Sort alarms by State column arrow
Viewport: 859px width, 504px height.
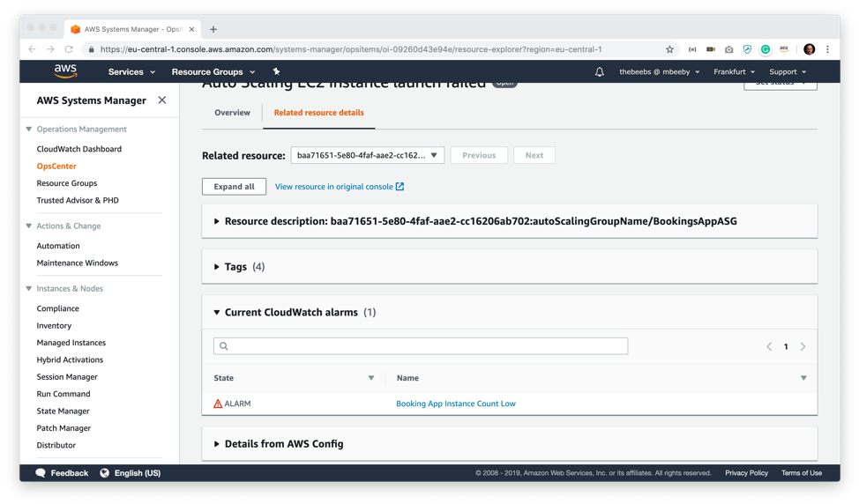tap(371, 378)
